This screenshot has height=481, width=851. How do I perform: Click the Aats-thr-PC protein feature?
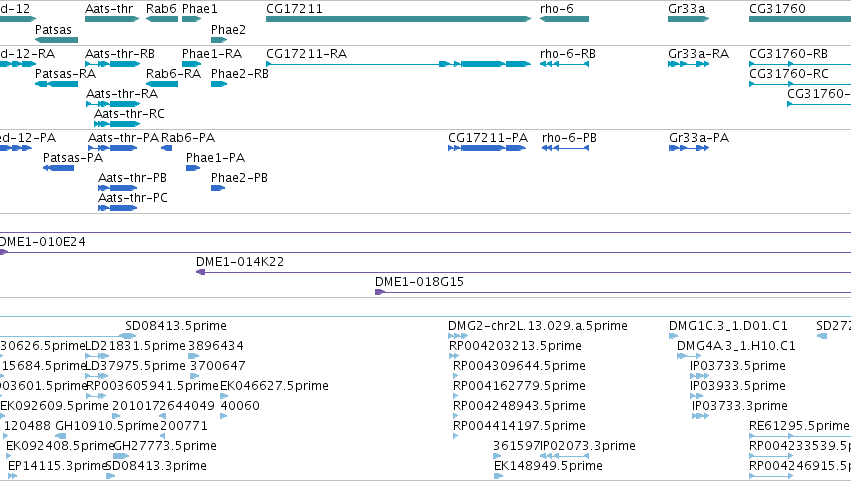(118, 208)
